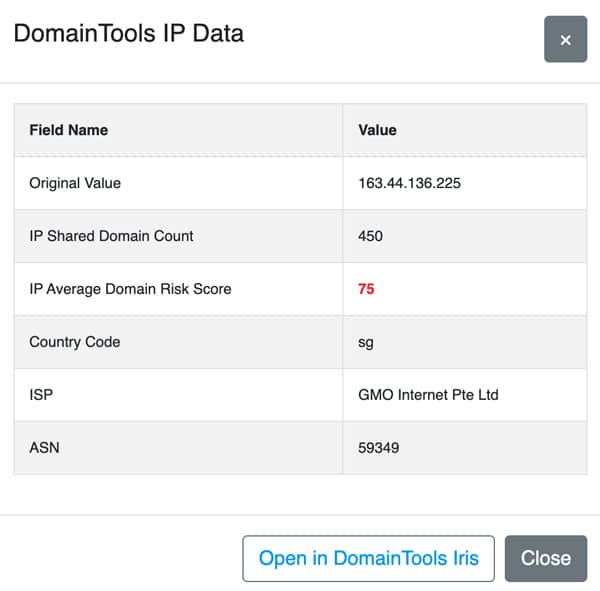Select GMO Internet Pte Ltd value
This screenshot has height=591, width=600.
point(428,395)
